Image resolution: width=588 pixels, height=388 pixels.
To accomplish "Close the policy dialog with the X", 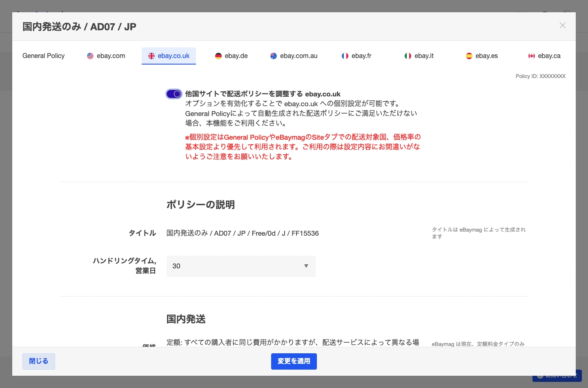I will pos(563,25).
